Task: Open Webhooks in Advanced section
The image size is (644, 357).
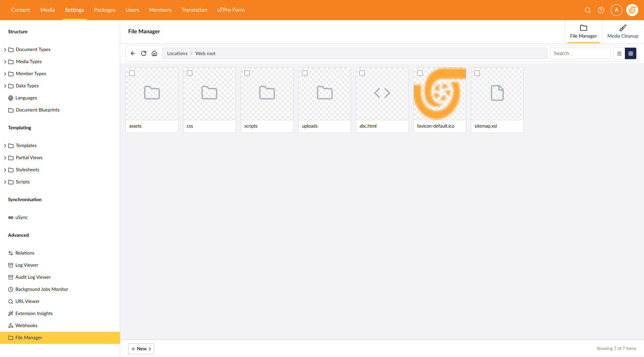Action: [x=27, y=325]
